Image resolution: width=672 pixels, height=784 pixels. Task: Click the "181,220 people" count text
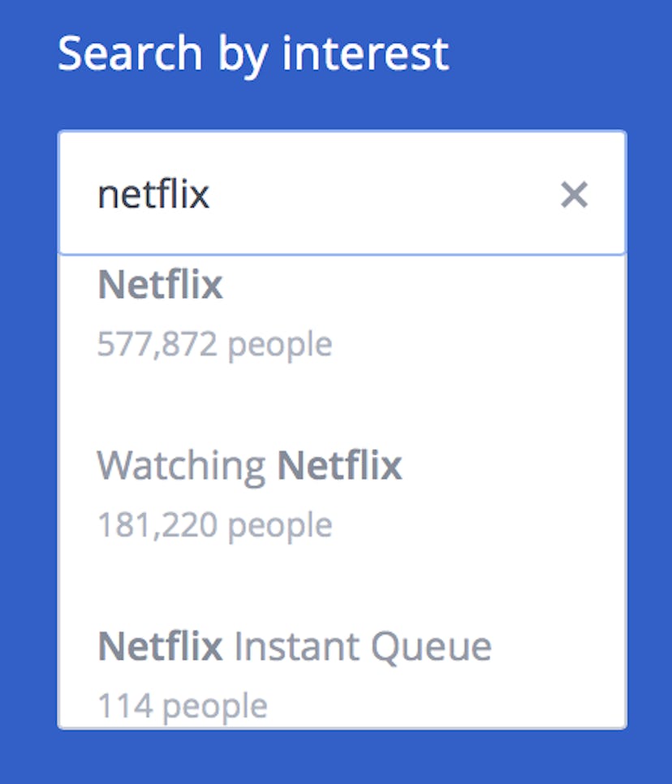pos(214,525)
